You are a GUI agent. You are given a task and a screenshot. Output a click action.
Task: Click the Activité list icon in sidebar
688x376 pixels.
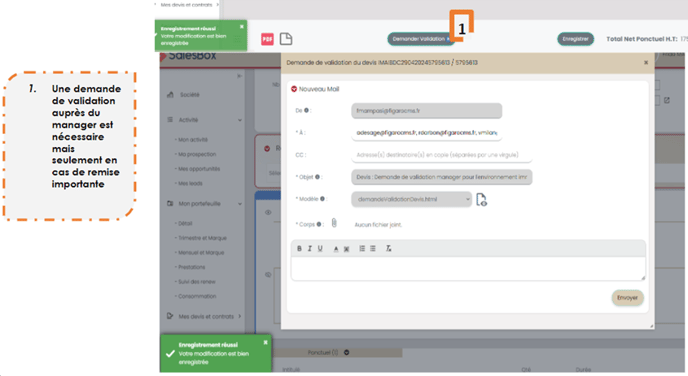pos(170,120)
